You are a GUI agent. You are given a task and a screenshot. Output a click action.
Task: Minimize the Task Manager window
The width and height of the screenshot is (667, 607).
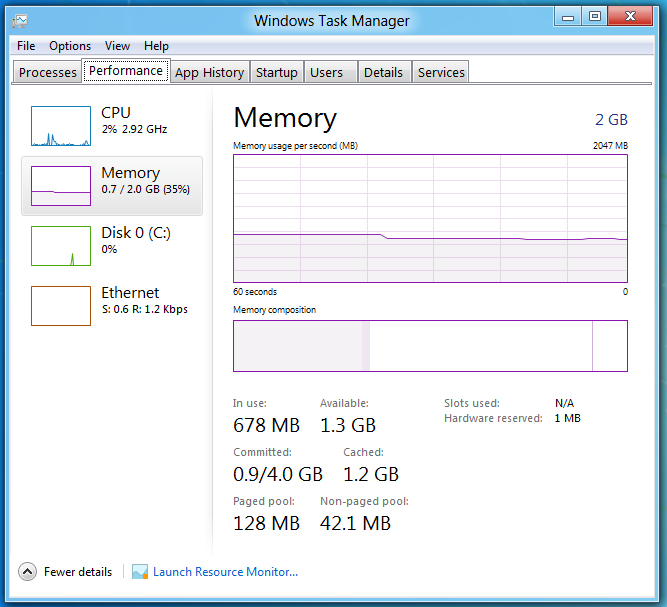click(568, 17)
